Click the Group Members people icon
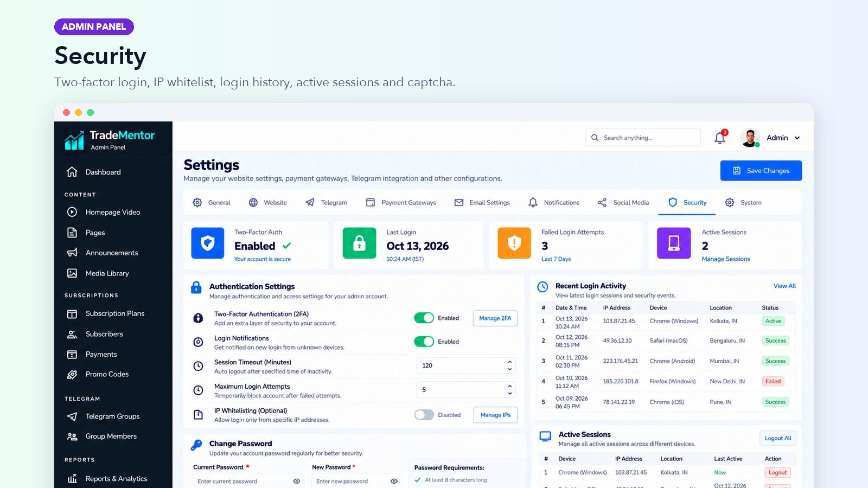This screenshot has width=868, height=488. tap(72, 436)
